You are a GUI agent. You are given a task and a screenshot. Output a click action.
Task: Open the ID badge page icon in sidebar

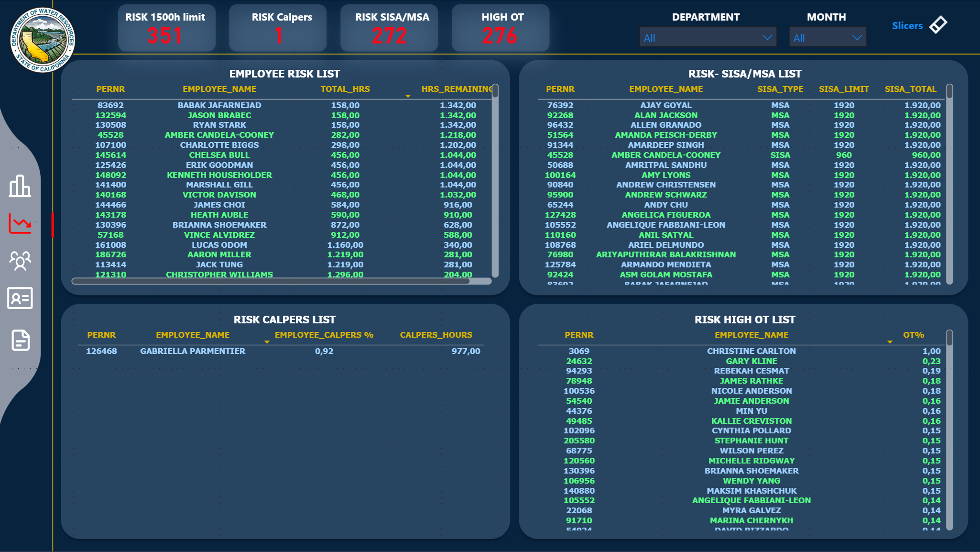pos(20,298)
